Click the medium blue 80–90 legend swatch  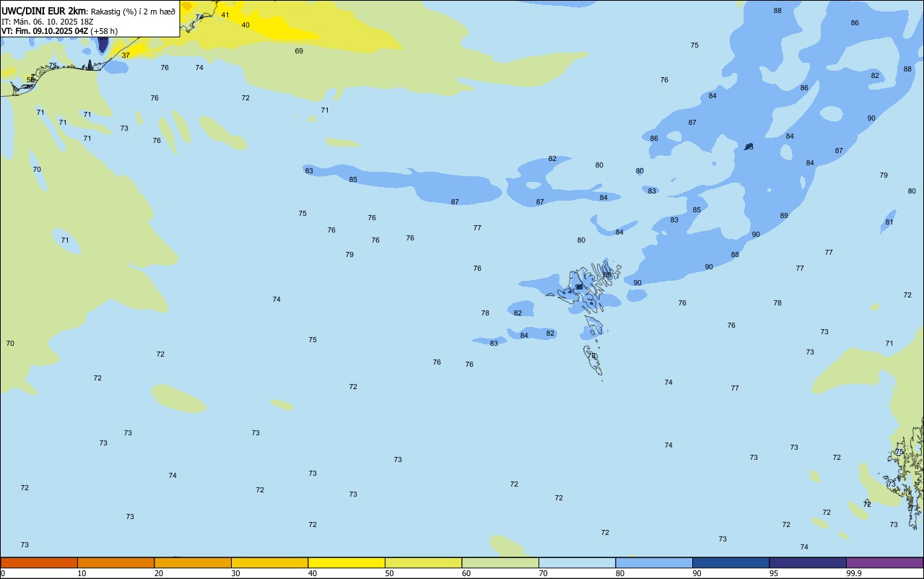coord(654,562)
